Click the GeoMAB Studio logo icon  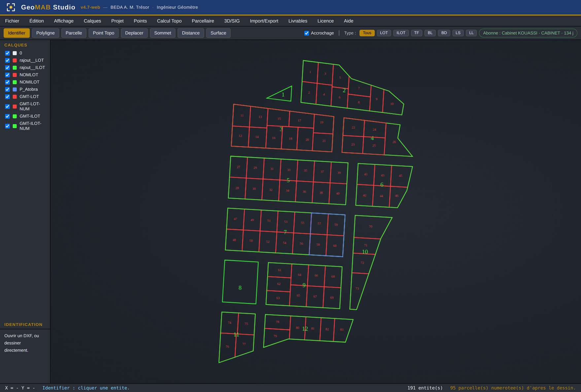(x=11, y=7)
